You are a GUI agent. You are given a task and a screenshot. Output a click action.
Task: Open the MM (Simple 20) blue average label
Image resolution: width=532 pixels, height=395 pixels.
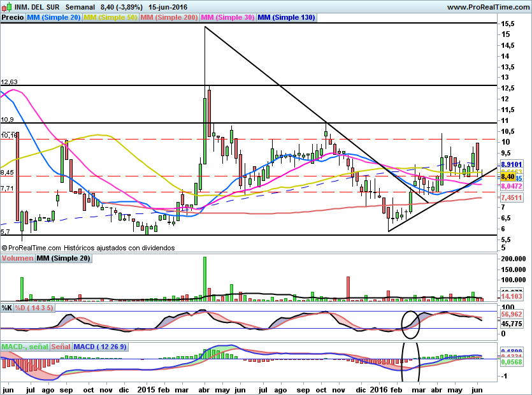[x=54, y=18]
